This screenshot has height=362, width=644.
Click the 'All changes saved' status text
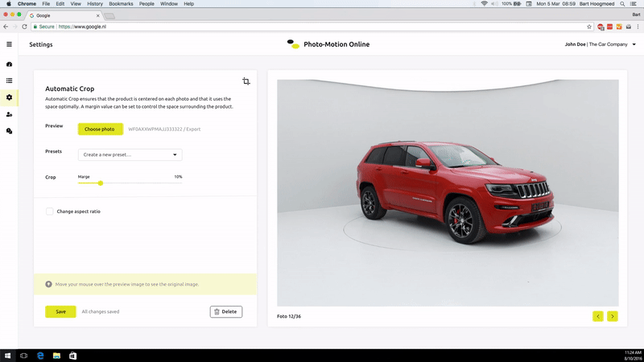(100, 311)
